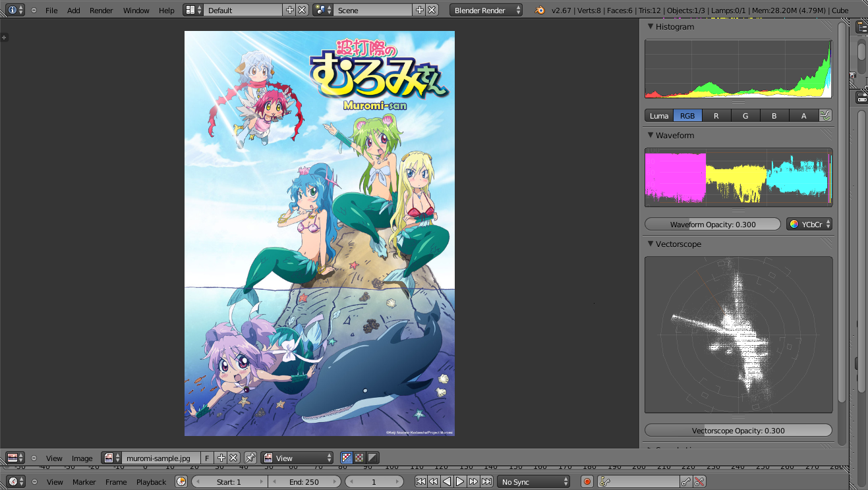Select the A histogram channel
This screenshot has height=490, width=868.
803,115
